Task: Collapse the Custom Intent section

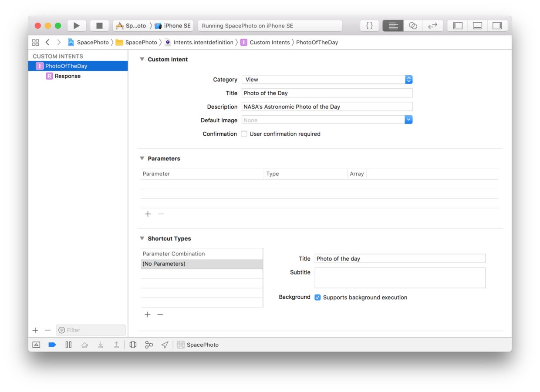Action: tap(142, 59)
